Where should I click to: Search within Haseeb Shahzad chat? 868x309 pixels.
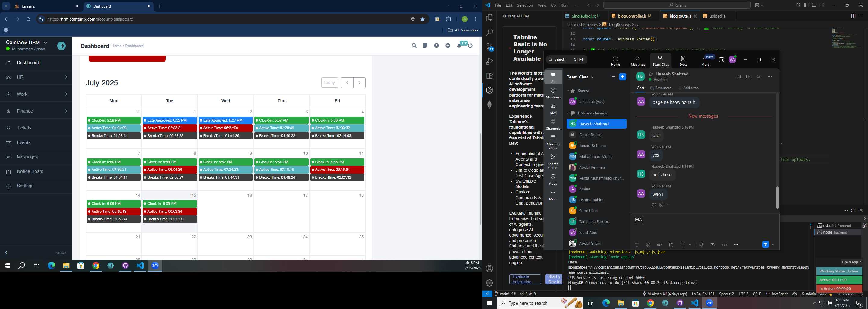(759, 77)
